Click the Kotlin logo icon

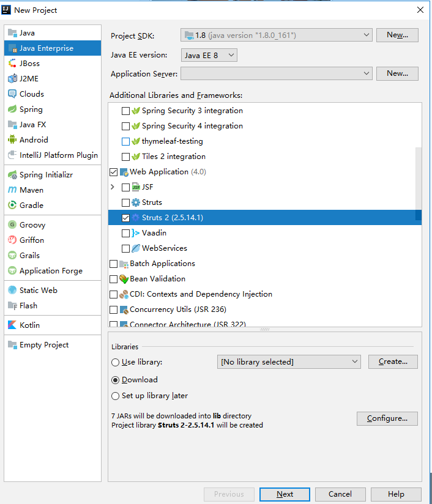coord(12,325)
